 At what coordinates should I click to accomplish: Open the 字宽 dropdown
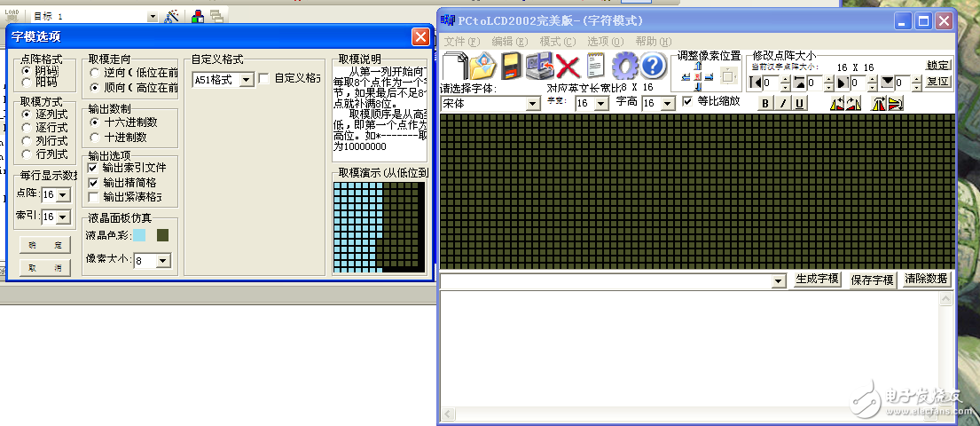point(602,104)
